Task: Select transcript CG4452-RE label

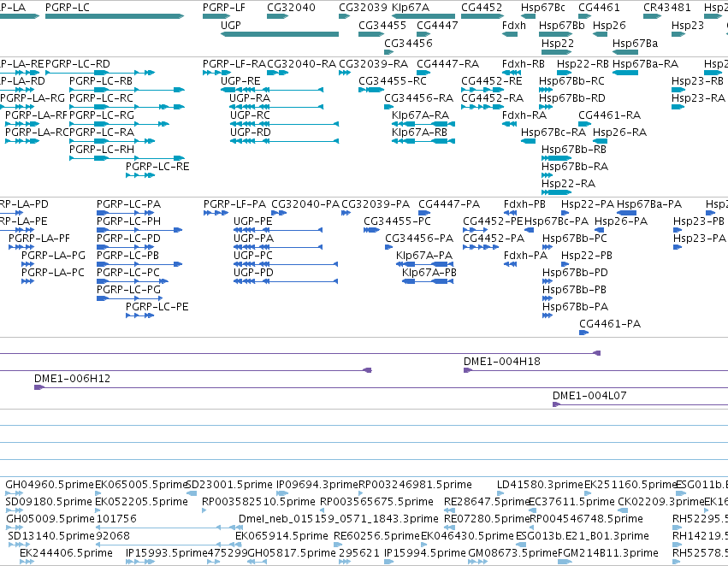Action: pyautogui.click(x=491, y=80)
